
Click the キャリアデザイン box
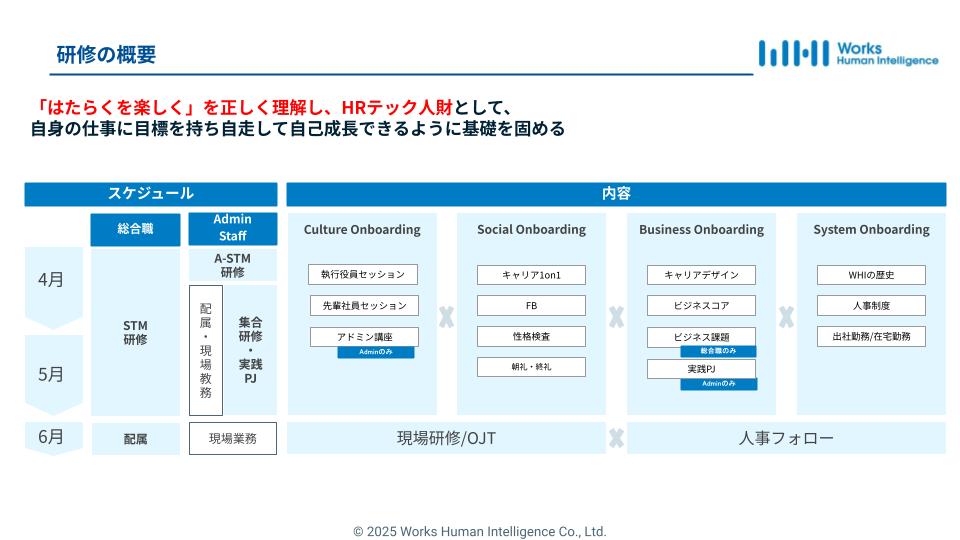[702, 275]
